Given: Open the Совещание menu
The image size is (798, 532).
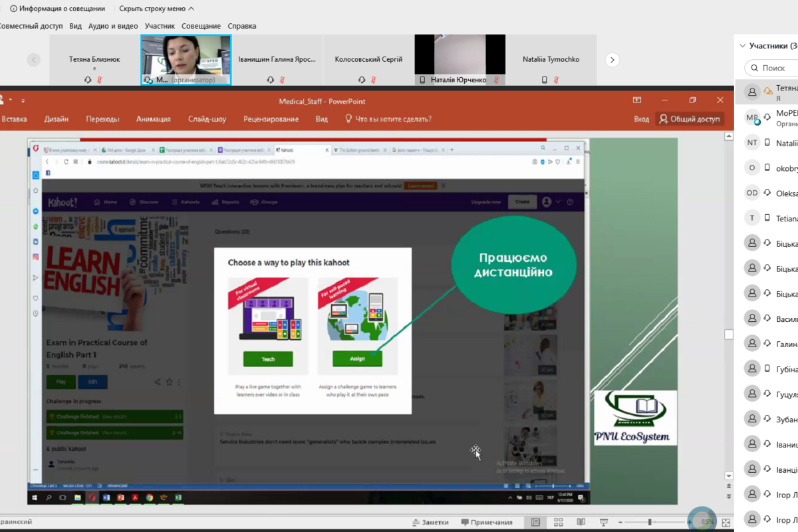Looking at the screenshot, I should [201, 26].
